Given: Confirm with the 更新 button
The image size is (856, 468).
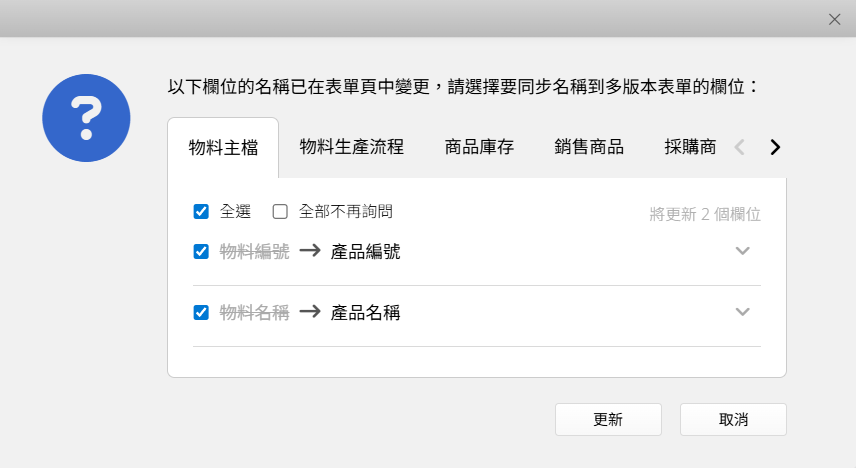Looking at the screenshot, I should 608,419.
